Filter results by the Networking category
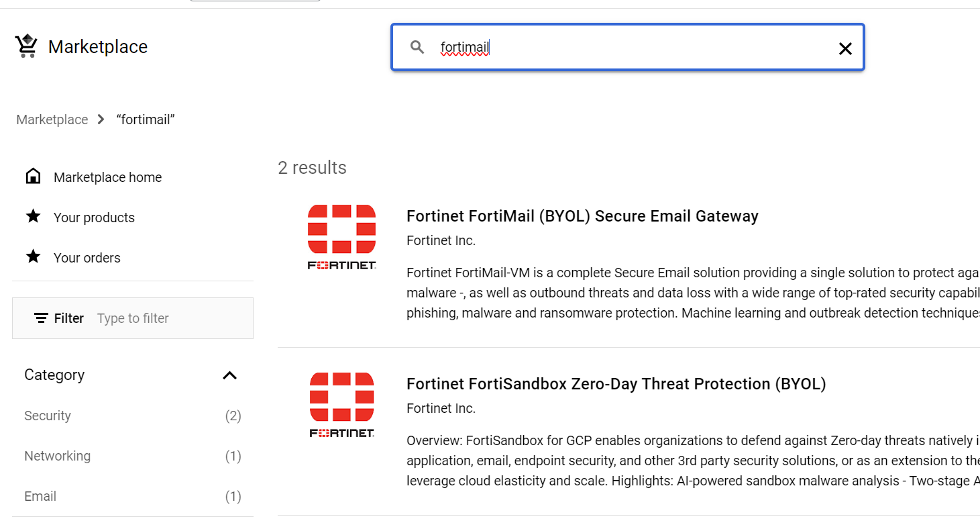The width and height of the screenshot is (980, 527). tap(57, 456)
